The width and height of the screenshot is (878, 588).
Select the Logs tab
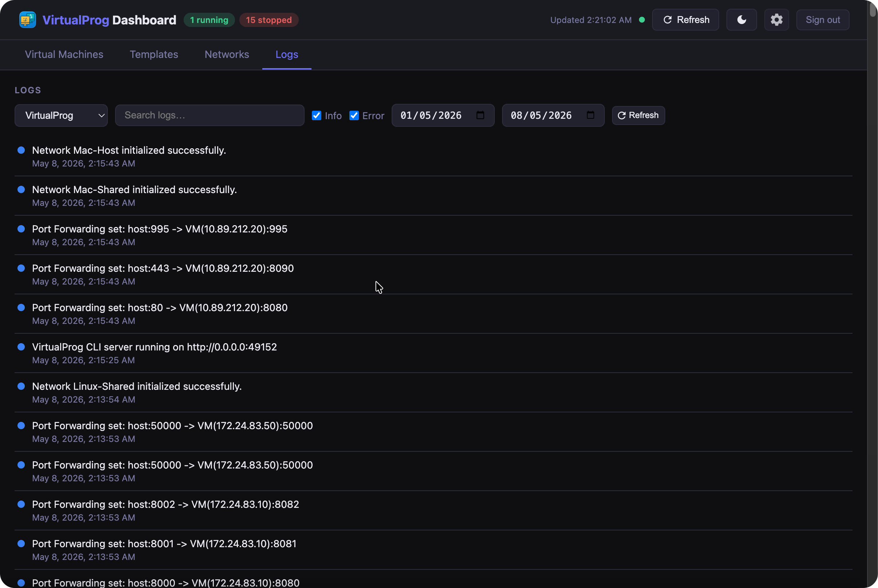tap(287, 55)
